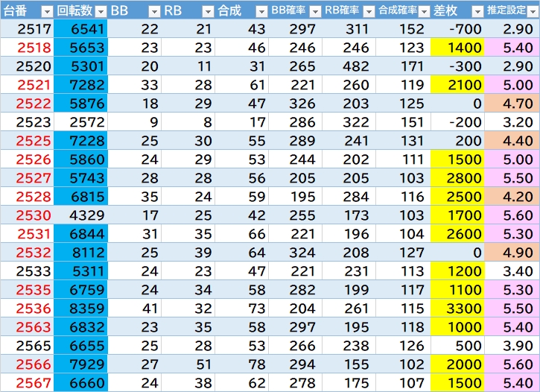Open the 回転数 column filter dropdown
Viewport: 540px width, 392px height.
(100, 11)
